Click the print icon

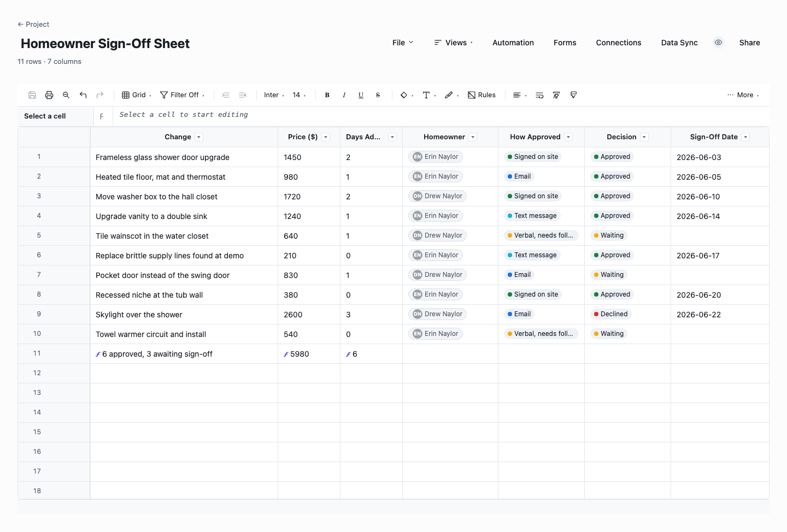(49, 95)
